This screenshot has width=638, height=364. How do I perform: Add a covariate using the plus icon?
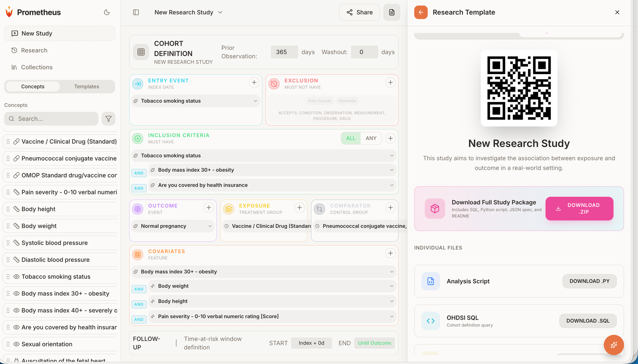point(390,253)
